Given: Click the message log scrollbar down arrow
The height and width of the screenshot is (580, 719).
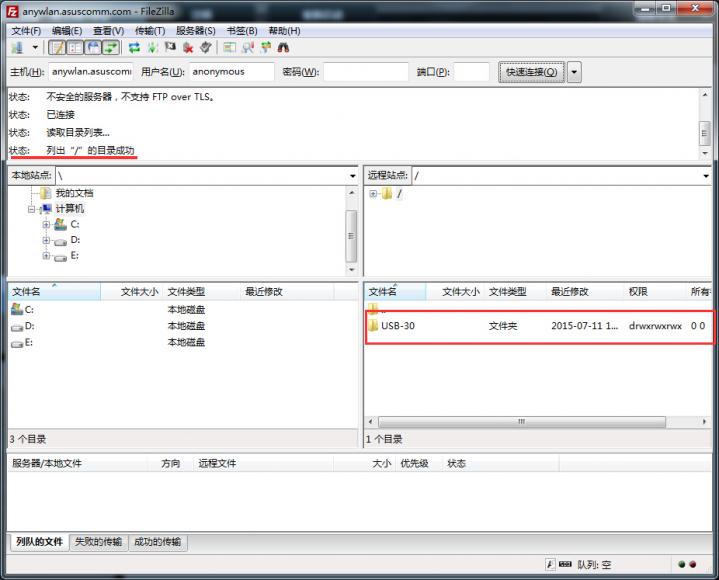Looking at the screenshot, I should tap(705, 154).
